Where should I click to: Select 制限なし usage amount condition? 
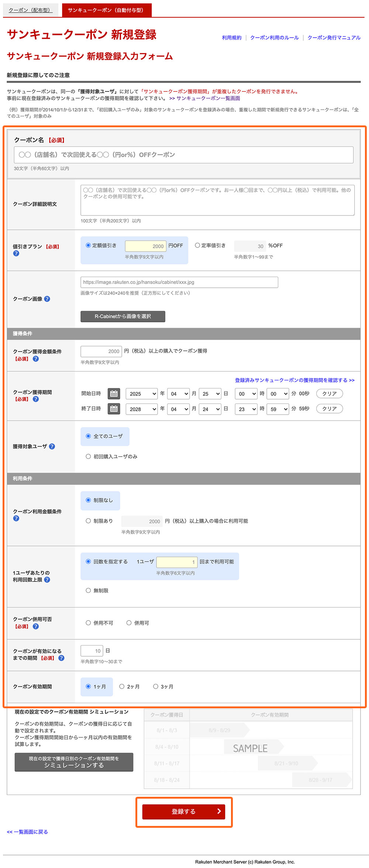(x=88, y=500)
